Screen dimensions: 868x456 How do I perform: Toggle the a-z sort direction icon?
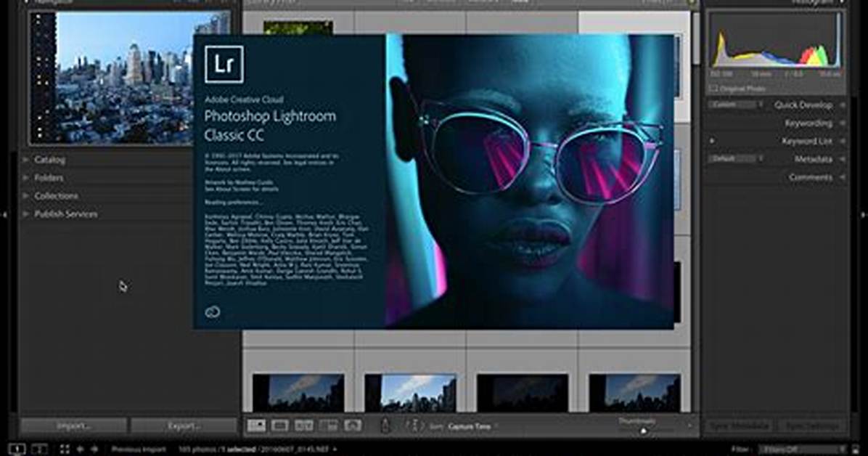click(x=414, y=426)
